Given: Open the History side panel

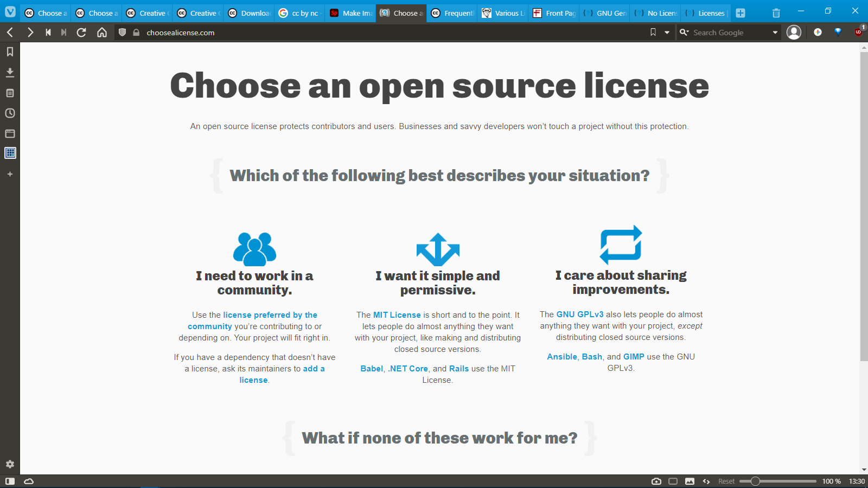Looking at the screenshot, I should coord(10,113).
